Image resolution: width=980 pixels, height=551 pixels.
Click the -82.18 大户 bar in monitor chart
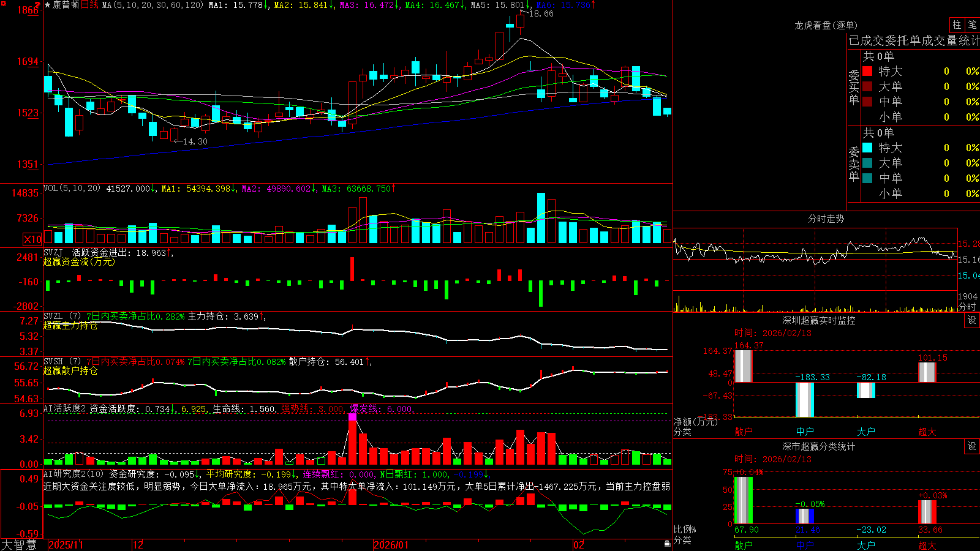pyautogui.click(x=866, y=390)
